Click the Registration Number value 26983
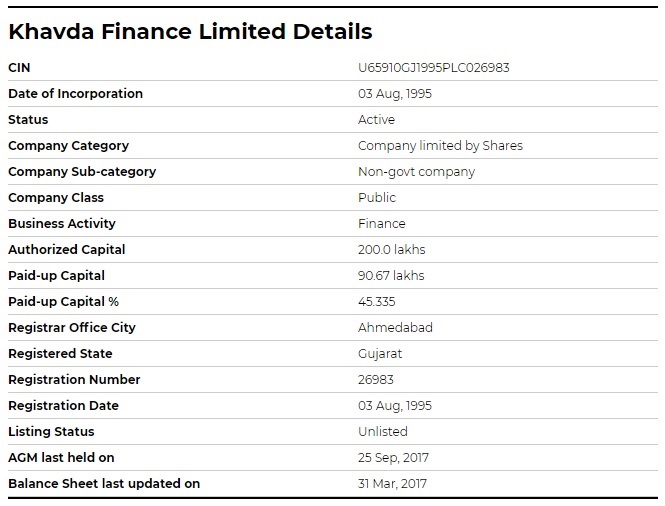The width and height of the screenshot is (665, 506). [x=375, y=380]
